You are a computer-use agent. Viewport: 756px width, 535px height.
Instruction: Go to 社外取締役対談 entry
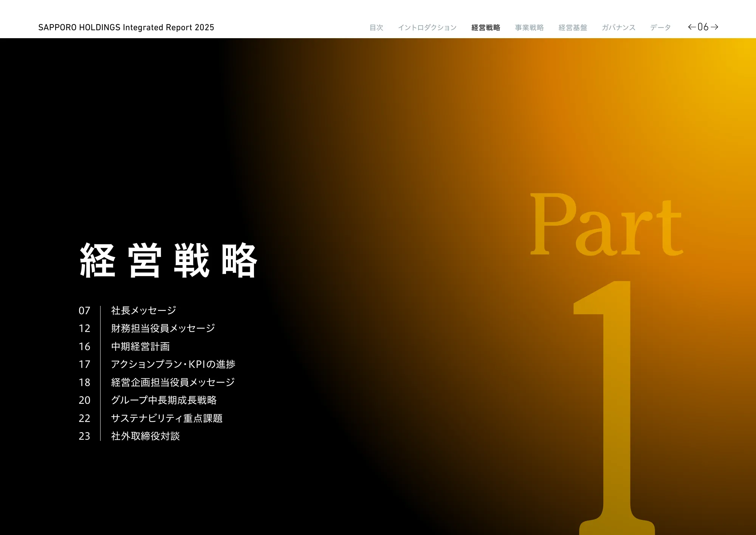(x=145, y=436)
